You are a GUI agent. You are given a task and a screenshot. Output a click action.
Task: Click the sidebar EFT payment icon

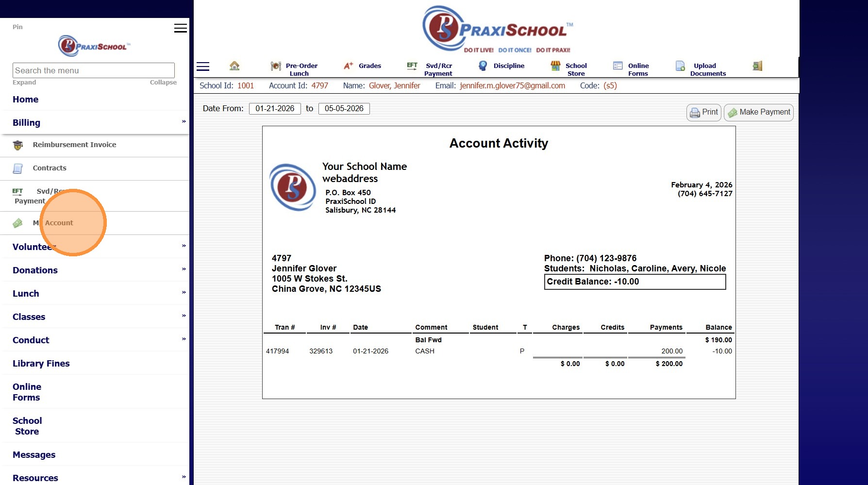pos(18,191)
